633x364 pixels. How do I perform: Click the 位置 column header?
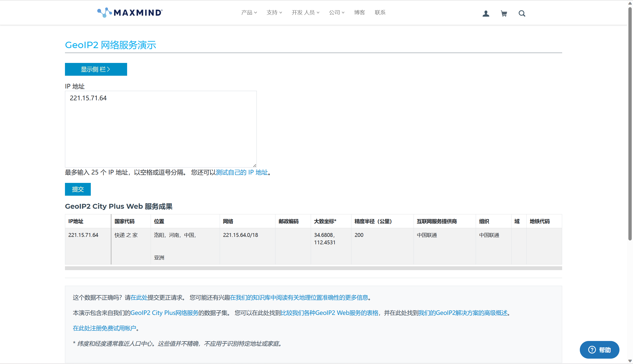click(185, 221)
